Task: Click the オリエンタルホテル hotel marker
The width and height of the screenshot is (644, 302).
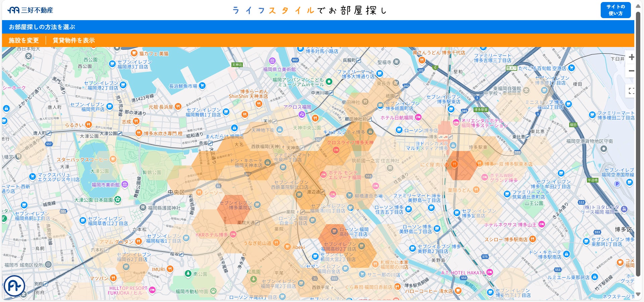Action: pyautogui.click(x=456, y=122)
